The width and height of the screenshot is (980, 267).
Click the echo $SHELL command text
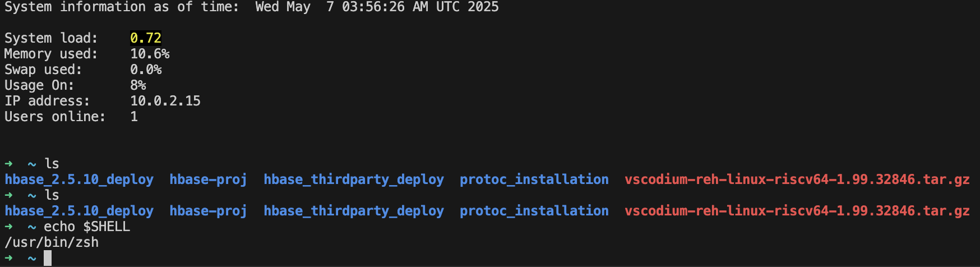pyautogui.click(x=87, y=227)
